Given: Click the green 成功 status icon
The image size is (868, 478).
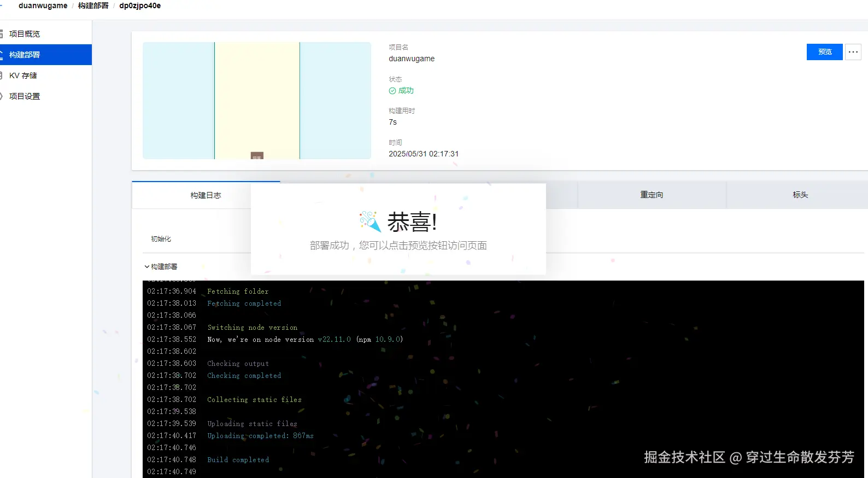Looking at the screenshot, I should 392,91.
